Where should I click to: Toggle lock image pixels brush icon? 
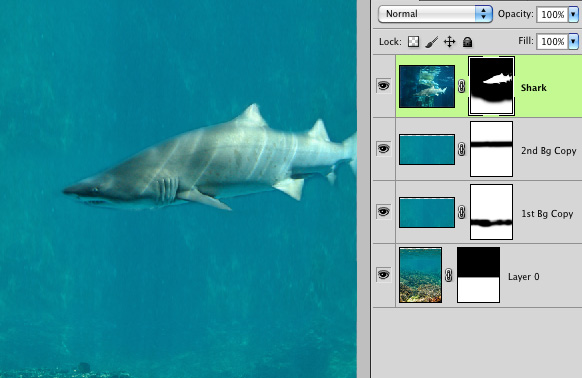click(431, 42)
